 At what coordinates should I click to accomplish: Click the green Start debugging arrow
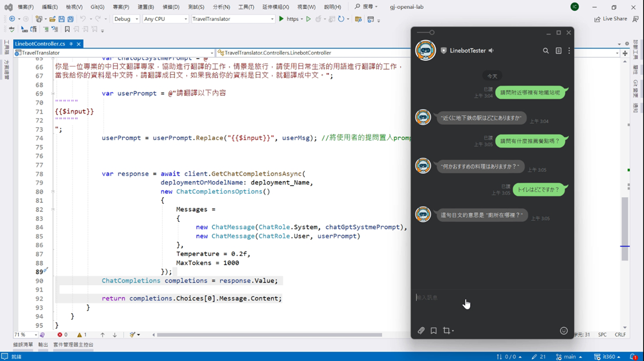pos(281,19)
